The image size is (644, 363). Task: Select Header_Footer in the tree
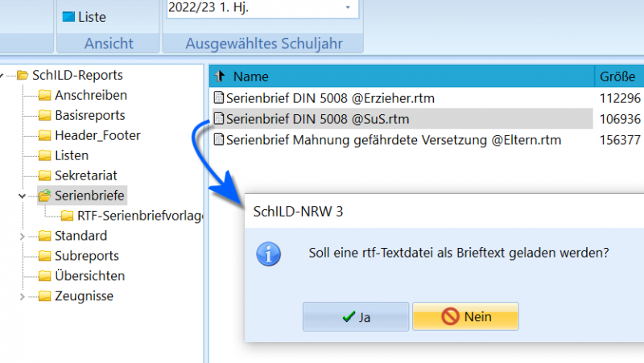(x=97, y=135)
